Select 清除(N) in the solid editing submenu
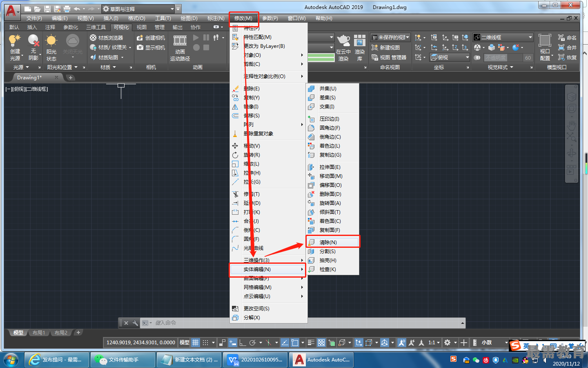The width and height of the screenshot is (588, 368). coord(333,242)
